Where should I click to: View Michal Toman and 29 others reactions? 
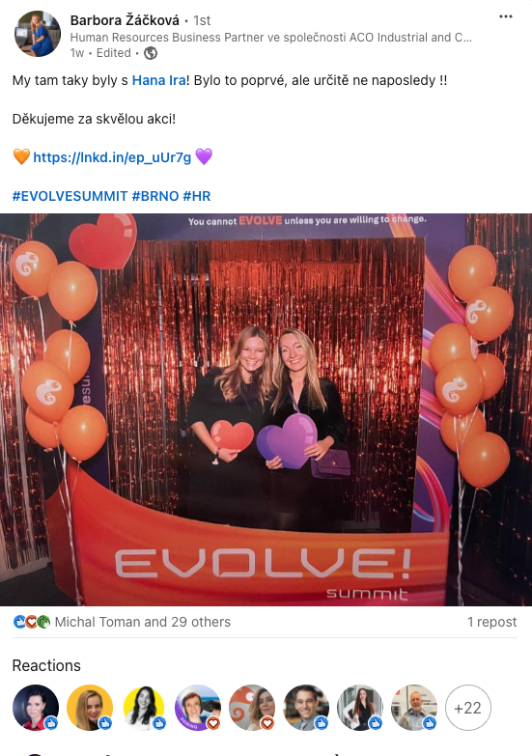coord(142,622)
